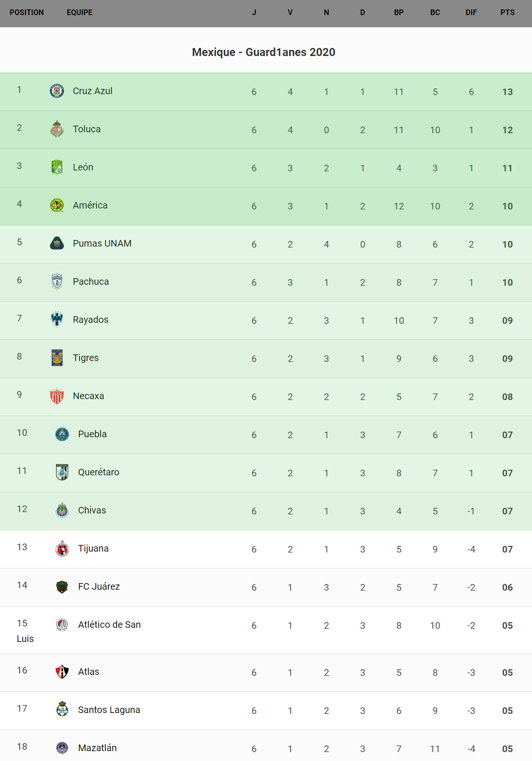Click the Tigres club badge
The width and height of the screenshot is (532, 761).
pos(57,358)
